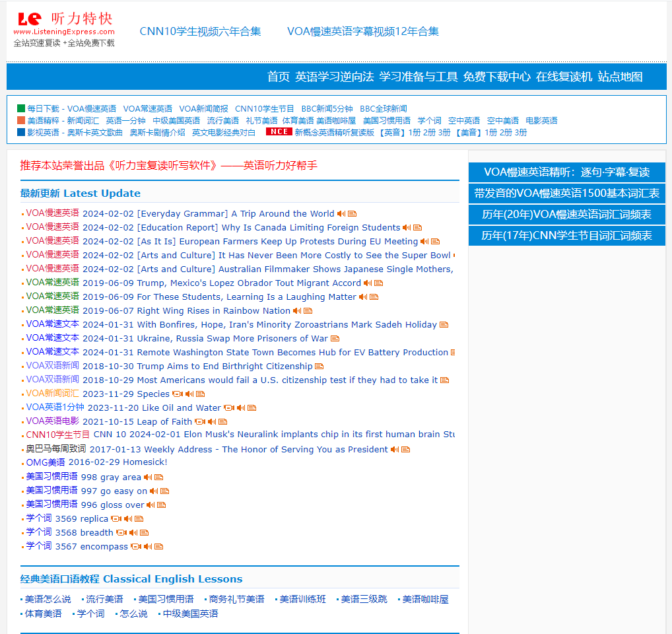Click 历年(17年)CNN学生节目词汇词频表 button
Viewport: 672px width, 634px height.
566,235
